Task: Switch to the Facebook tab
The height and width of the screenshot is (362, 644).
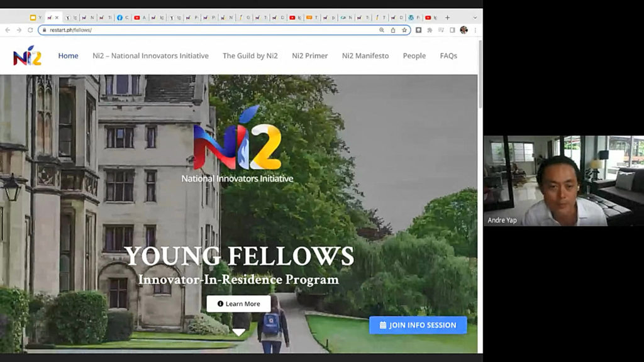Action: click(123, 18)
